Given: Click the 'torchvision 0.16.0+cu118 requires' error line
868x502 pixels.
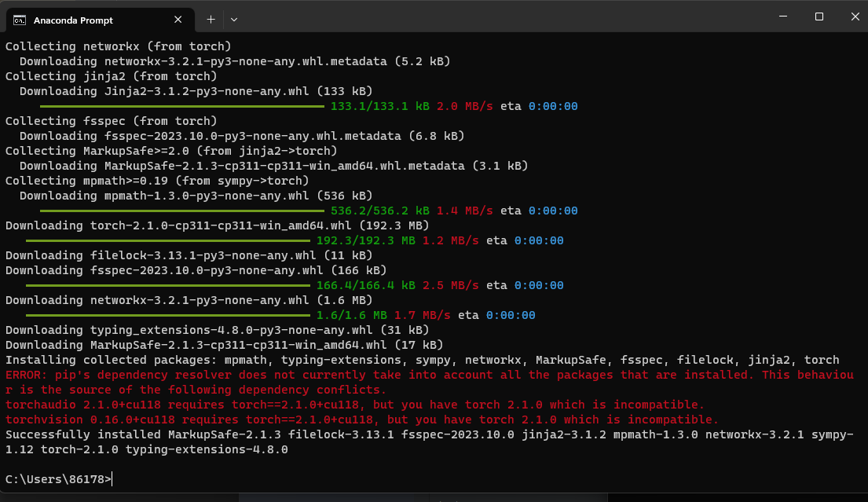Looking at the screenshot, I should point(362,420).
